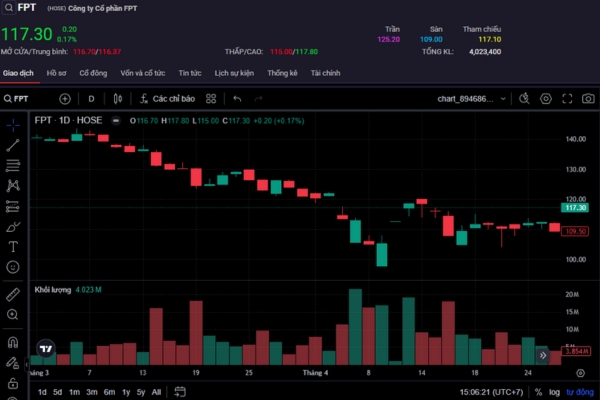The height and width of the screenshot is (400, 600).
Task: Open timezone menu 15:06:21 (UTC+7)
Action: tap(491, 392)
